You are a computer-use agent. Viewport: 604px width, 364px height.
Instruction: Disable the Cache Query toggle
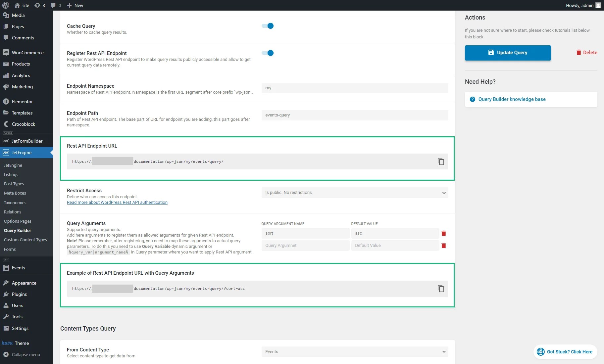click(267, 25)
